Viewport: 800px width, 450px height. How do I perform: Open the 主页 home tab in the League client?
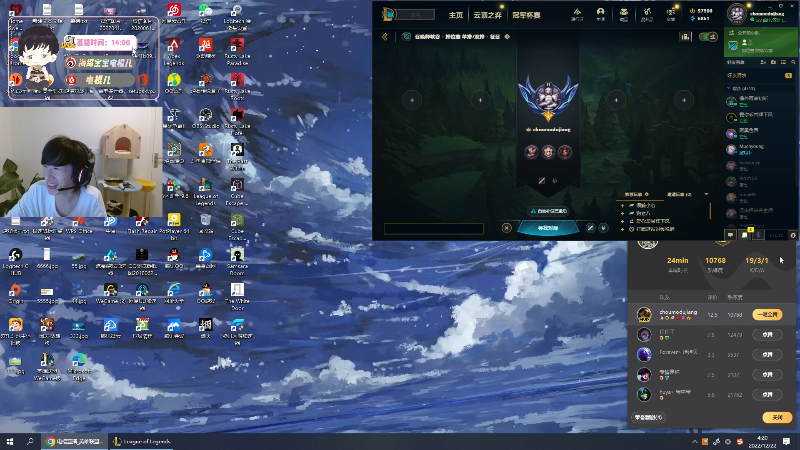point(456,15)
